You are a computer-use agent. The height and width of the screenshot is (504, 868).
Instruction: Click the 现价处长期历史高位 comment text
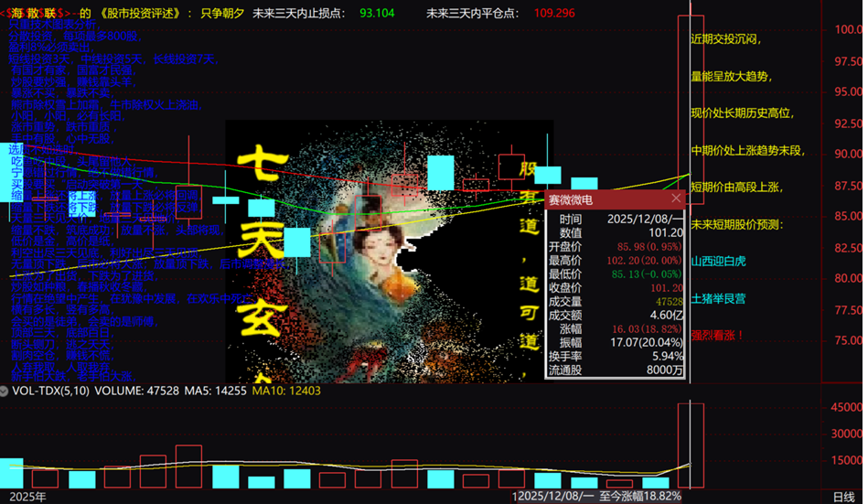click(x=743, y=113)
